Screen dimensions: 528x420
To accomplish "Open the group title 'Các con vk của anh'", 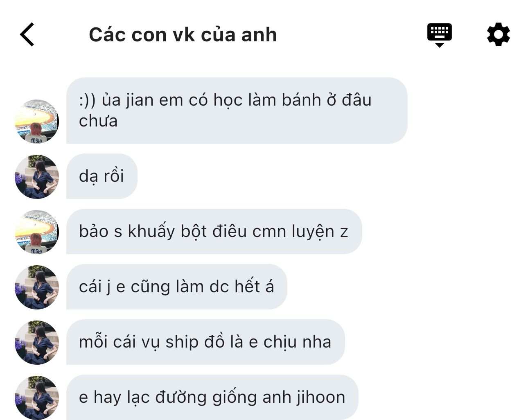I will pyautogui.click(x=183, y=35).
